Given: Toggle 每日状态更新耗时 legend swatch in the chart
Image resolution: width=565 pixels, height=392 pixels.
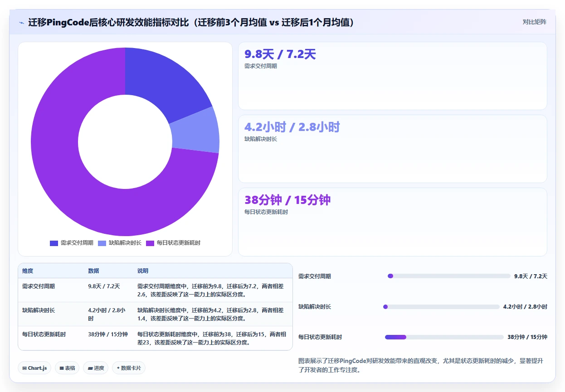Looking at the screenshot, I should pos(150,243).
